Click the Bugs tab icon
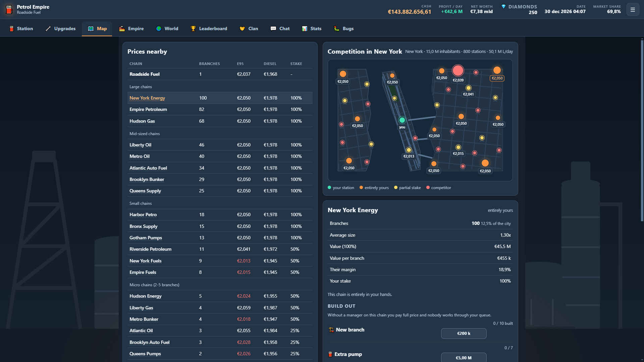This screenshot has width=644, height=362. 336,28
